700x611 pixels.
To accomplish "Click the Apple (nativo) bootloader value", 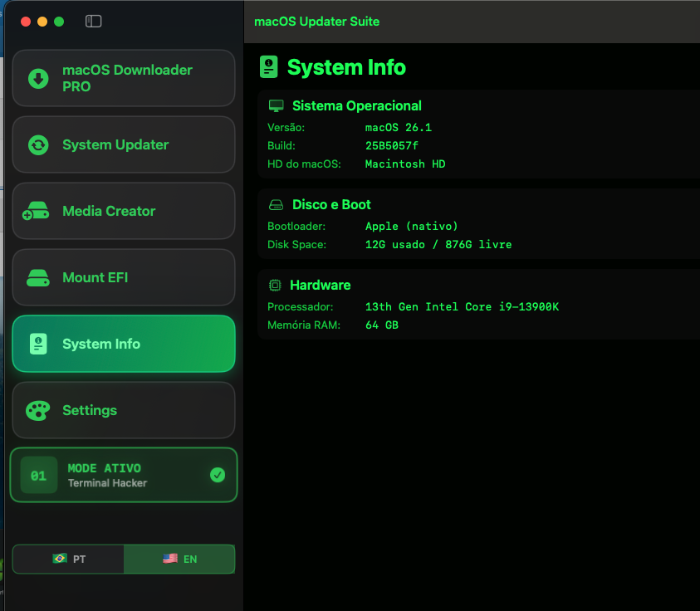I will pyautogui.click(x=412, y=227).
